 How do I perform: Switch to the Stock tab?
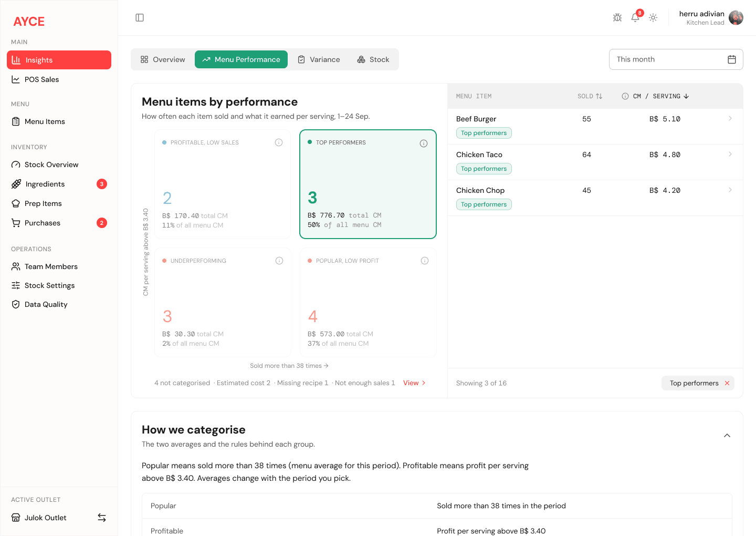coord(373,59)
